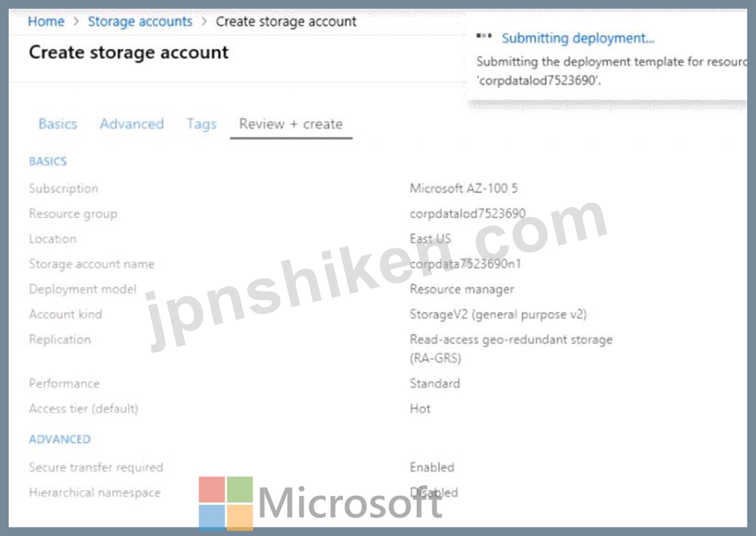
Task: Select resource group value corpdatalod7523690
Action: pyautogui.click(x=468, y=214)
